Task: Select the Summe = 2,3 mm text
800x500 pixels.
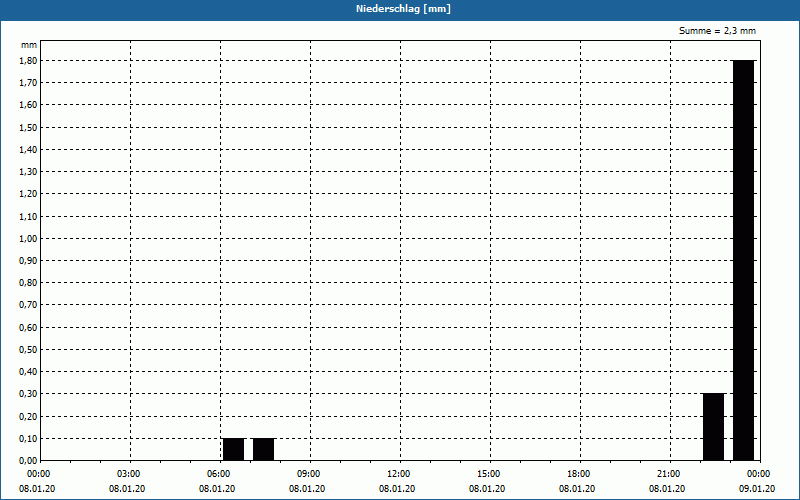Action: click(x=717, y=31)
